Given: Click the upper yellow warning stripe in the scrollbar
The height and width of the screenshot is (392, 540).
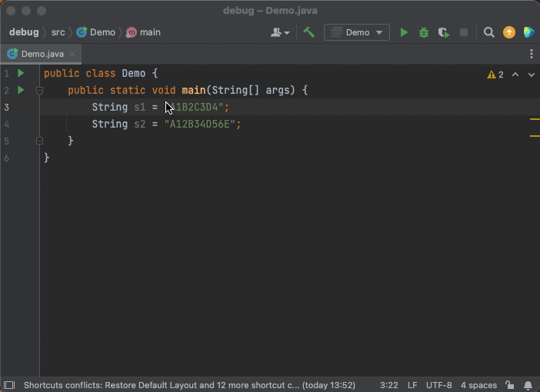Looking at the screenshot, I should coord(535,119).
